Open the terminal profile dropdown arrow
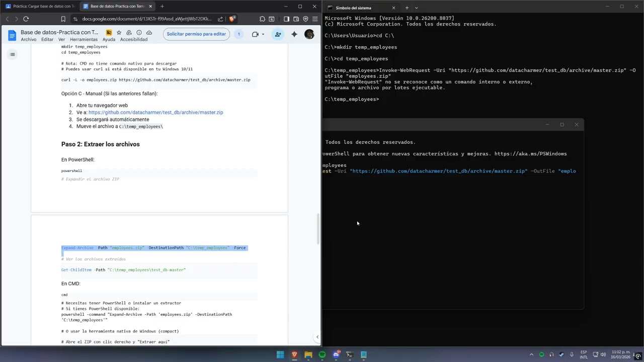Image resolution: width=644 pixels, height=362 pixels. (x=417, y=8)
